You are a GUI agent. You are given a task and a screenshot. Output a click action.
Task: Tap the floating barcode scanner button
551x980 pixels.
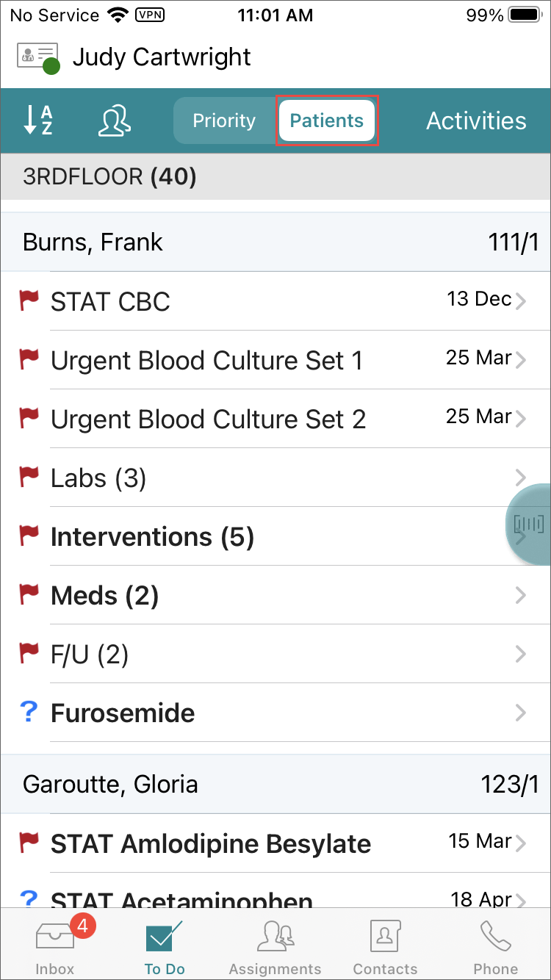click(529, 524)
